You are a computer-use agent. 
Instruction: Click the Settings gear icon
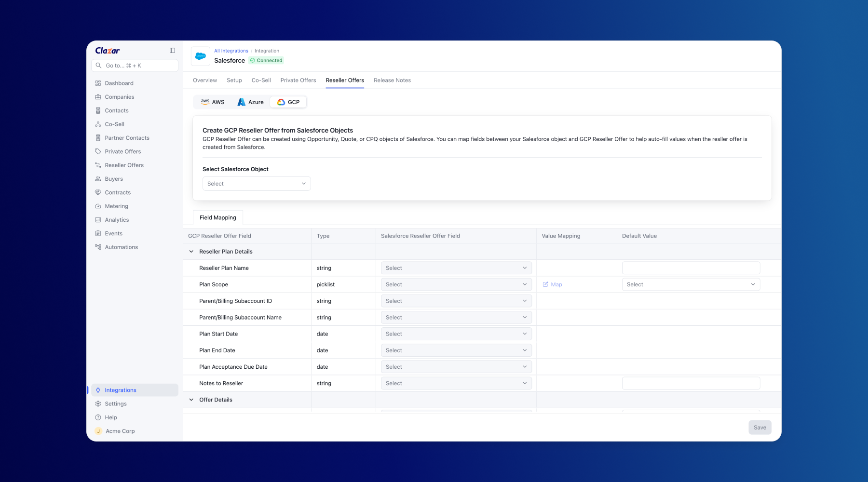(x=98, y=404)
